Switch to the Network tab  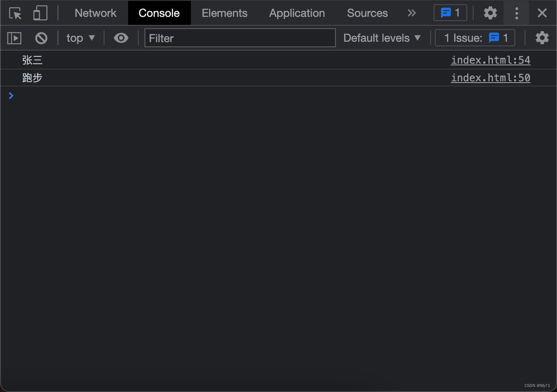point(95,13)
